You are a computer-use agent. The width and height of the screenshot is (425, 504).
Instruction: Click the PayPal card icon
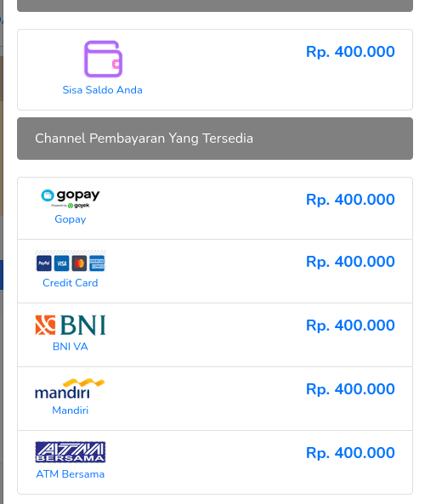pyautogui.click(x=44, y=263)
